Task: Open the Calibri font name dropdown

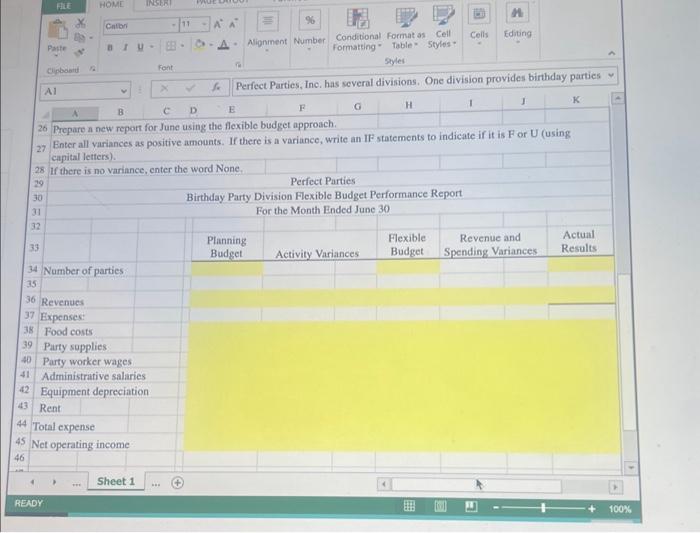Action: [x=174, y=25]
